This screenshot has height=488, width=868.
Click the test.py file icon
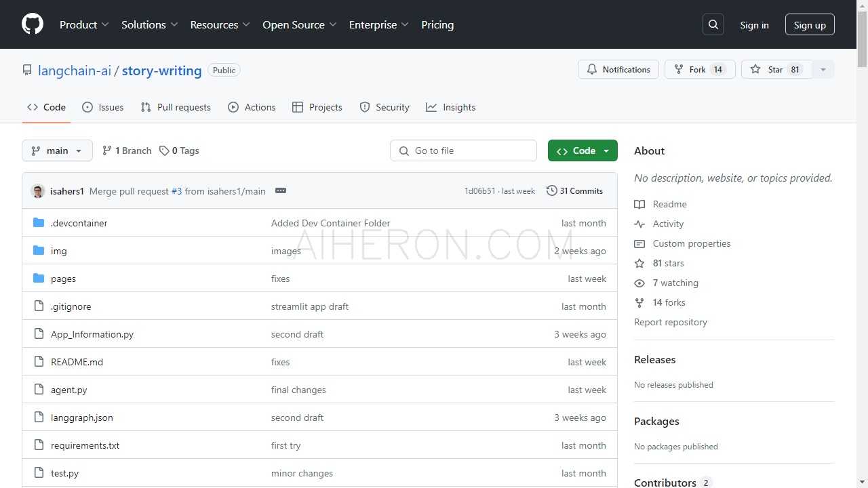pyautogui.click(x=39, y=473)
